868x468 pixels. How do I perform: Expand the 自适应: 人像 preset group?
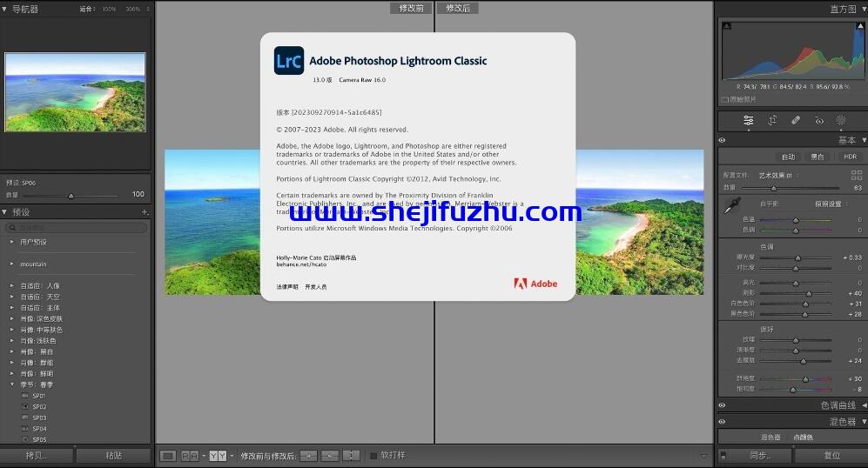click(11, 286)
